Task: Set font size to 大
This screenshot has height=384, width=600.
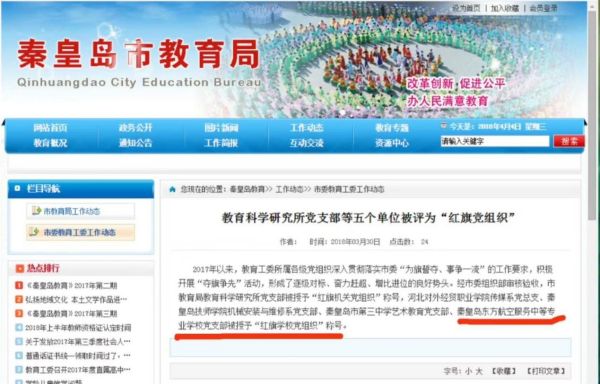Action: pyautogui.click(x=479, y=371)
